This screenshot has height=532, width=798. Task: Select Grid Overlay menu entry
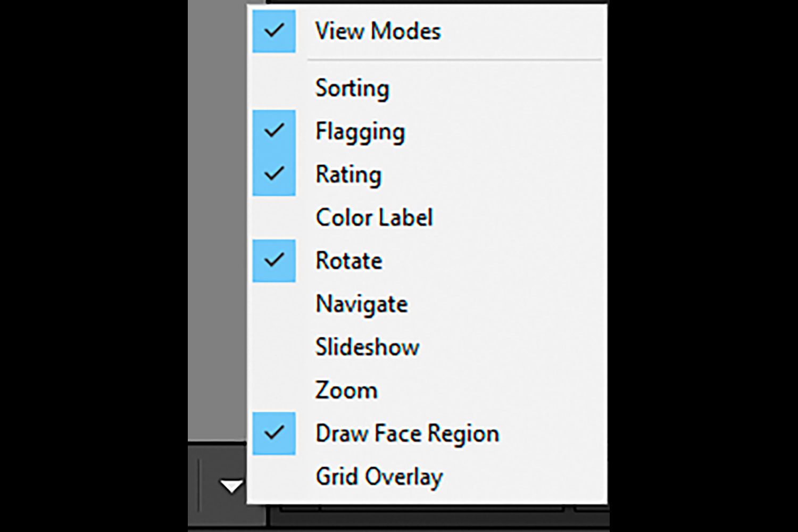click(x=379, y=477)
